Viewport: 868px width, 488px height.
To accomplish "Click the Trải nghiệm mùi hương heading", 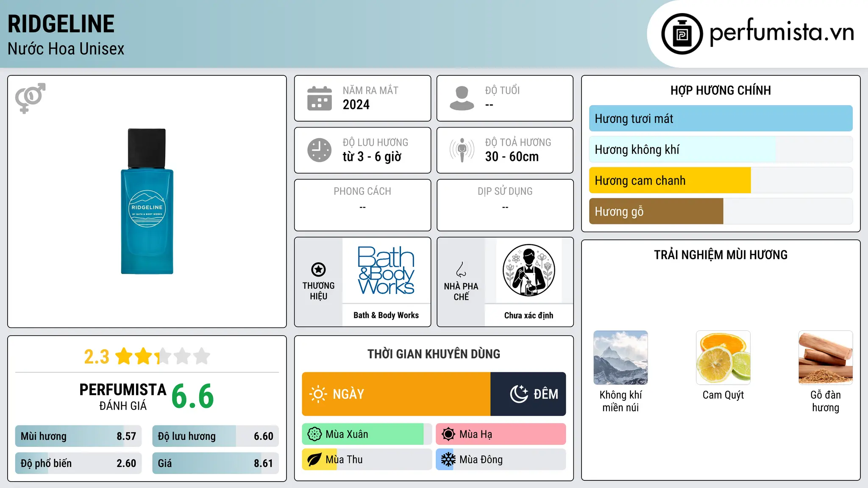I will tap(721, 255).
